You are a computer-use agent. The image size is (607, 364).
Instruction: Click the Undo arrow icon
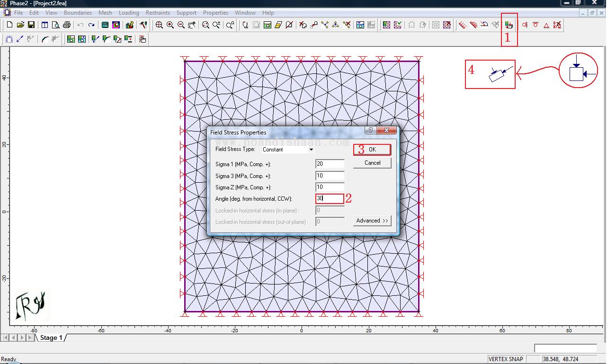80,25
